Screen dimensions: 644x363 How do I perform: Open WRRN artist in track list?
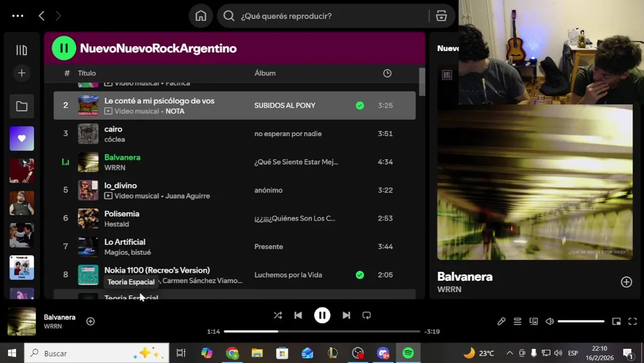115,168
